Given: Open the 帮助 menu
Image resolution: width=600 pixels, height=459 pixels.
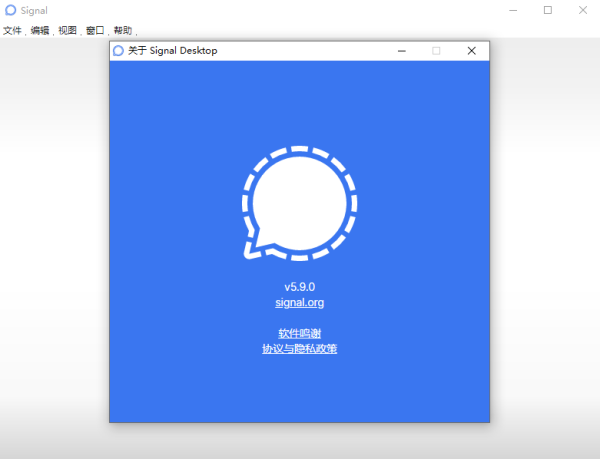Looking at the screenshot, I should (123, 31).
